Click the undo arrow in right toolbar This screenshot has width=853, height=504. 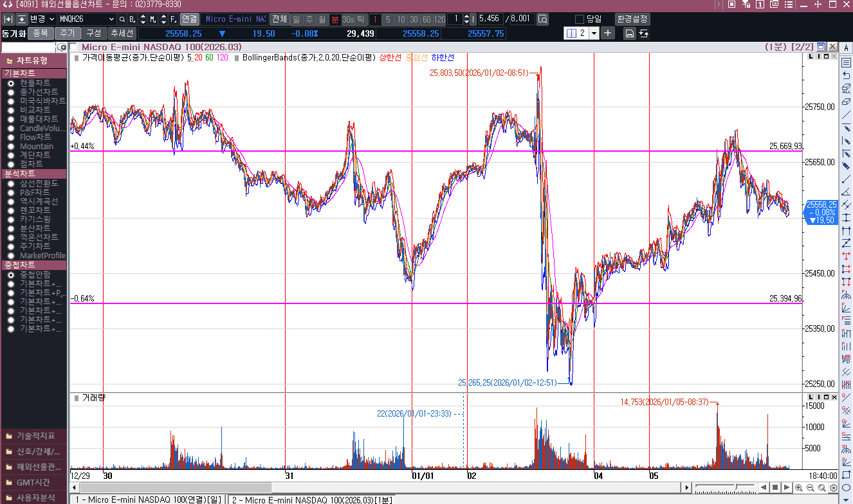pos(846,75)
